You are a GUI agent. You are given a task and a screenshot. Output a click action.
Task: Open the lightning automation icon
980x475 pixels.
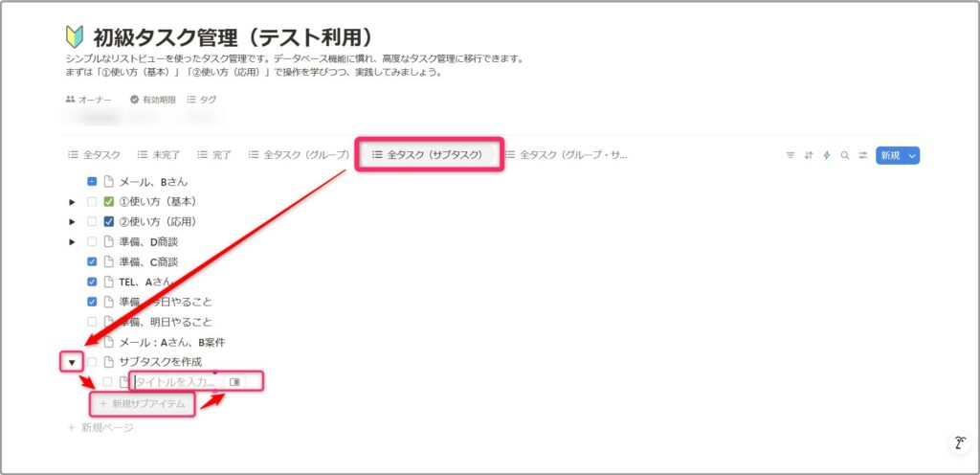pos(827,156)
